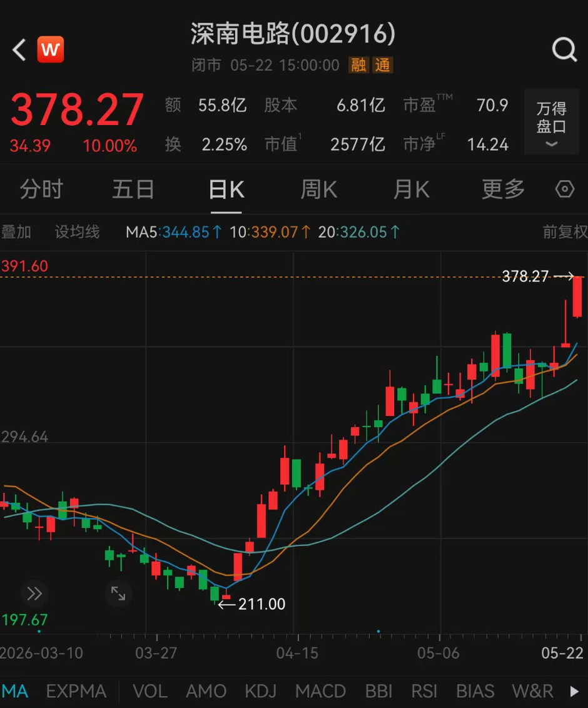Select RSI indicator

pyautogui.click(x=424, y=691)
